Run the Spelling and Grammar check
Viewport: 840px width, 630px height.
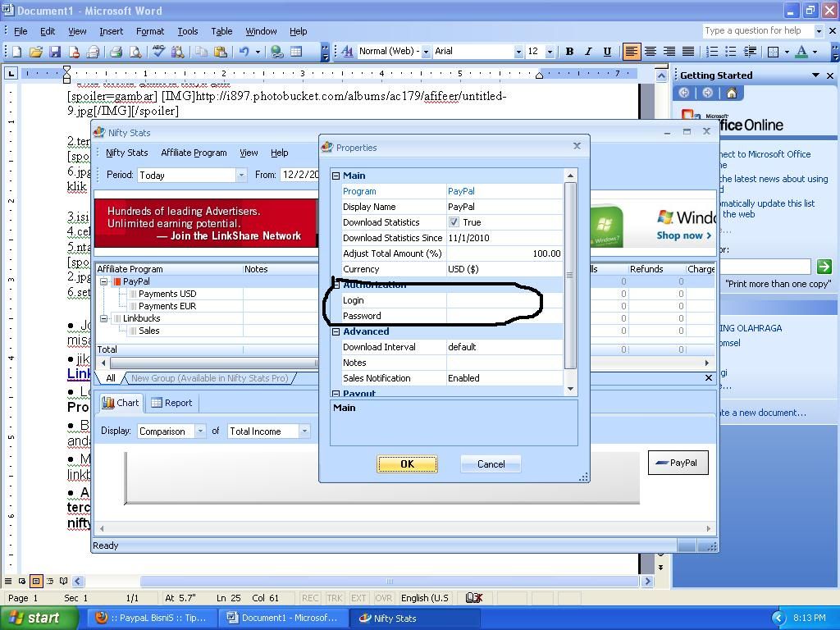click(x=158, y=52)
